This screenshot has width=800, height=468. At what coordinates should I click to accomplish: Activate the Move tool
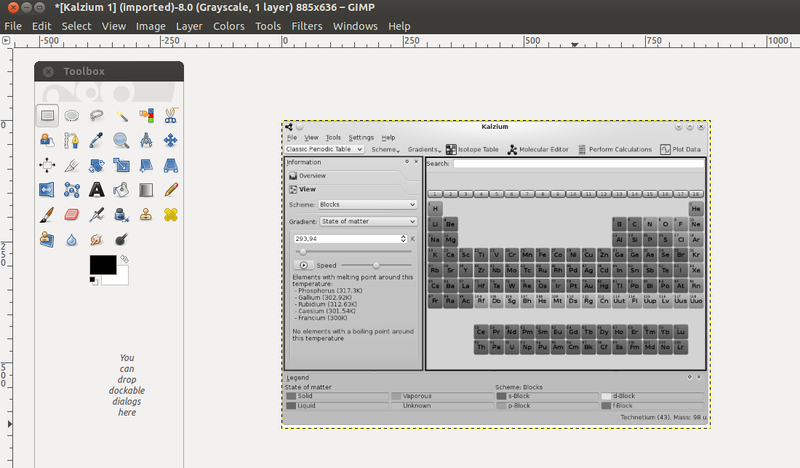170,140
